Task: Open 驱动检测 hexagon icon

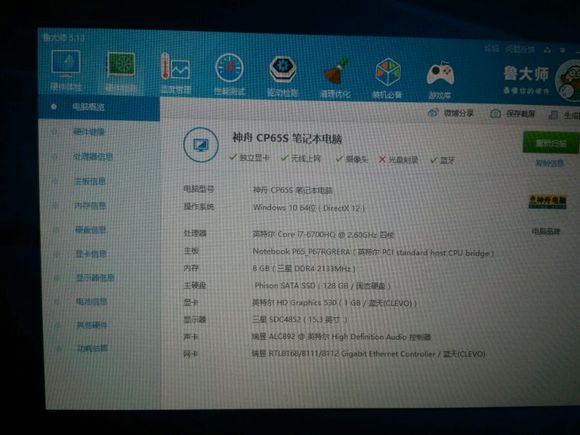Action: (x=283, y=70)
